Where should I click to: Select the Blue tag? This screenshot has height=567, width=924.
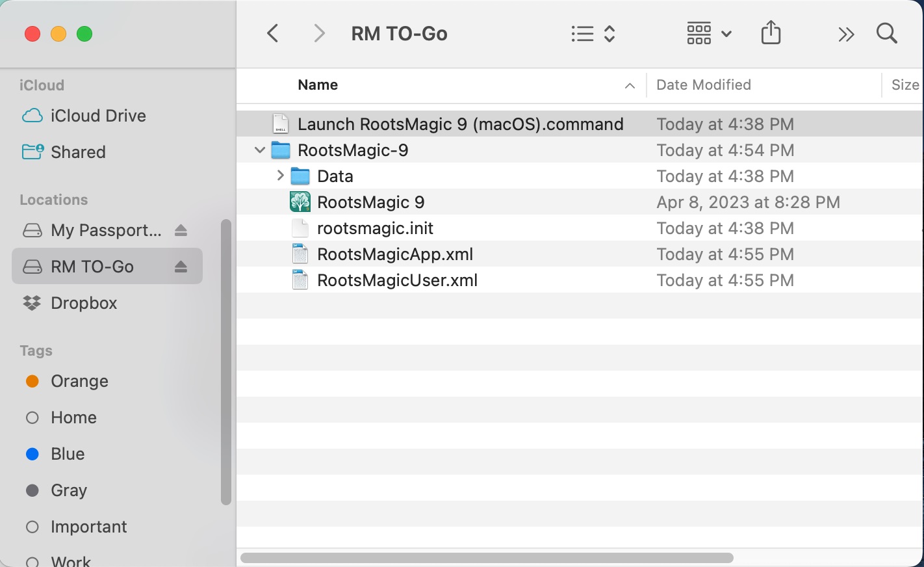pos(68,454)
